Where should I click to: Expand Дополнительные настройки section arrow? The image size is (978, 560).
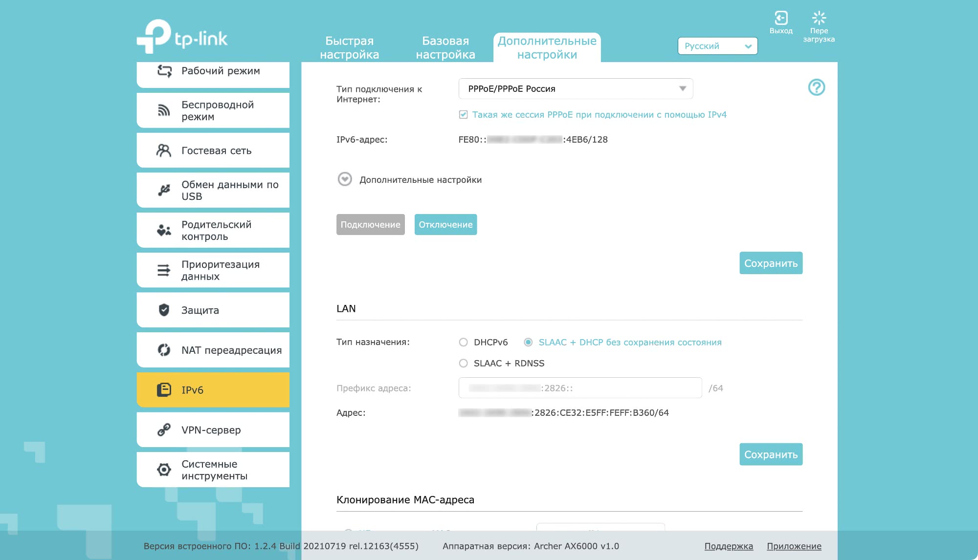(x=345, y=179)
